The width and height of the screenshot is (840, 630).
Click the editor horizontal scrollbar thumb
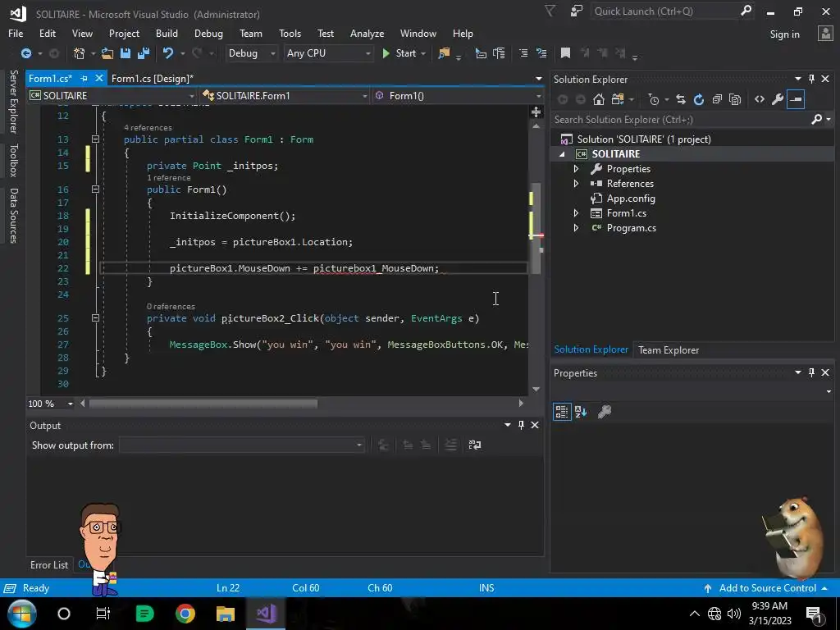coord(203,404)
